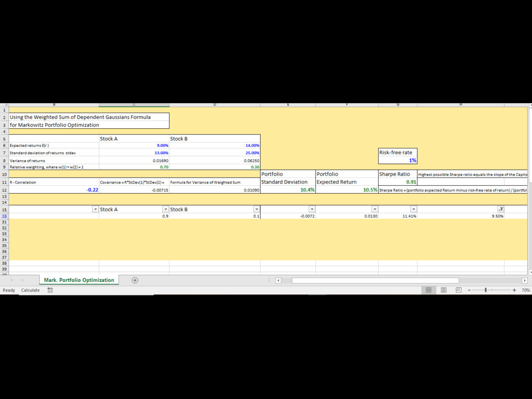The width and height of the screenshot is (532, 399).
Task: Select the risk-free rate 1% cell
Action: (397, 160)
